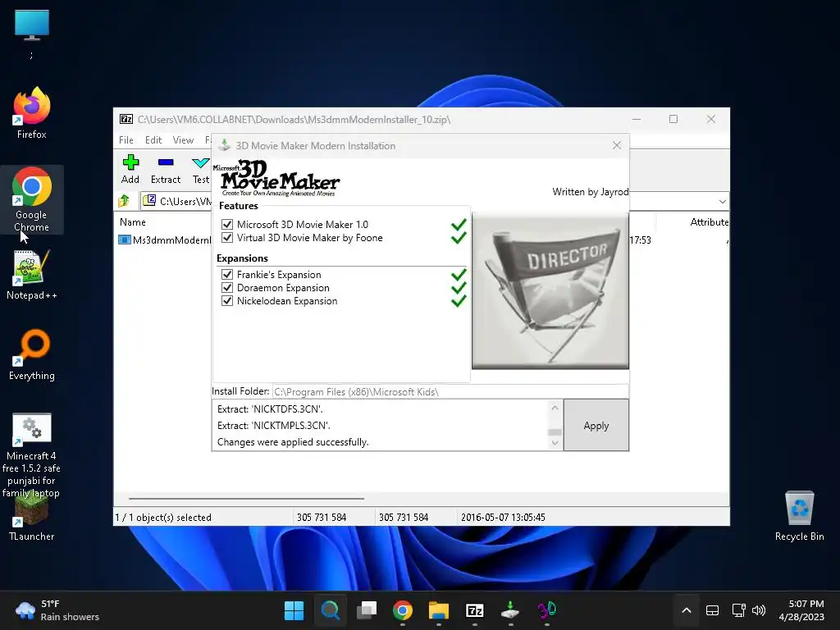Click the volume speaker tray icon

point(759,610)
